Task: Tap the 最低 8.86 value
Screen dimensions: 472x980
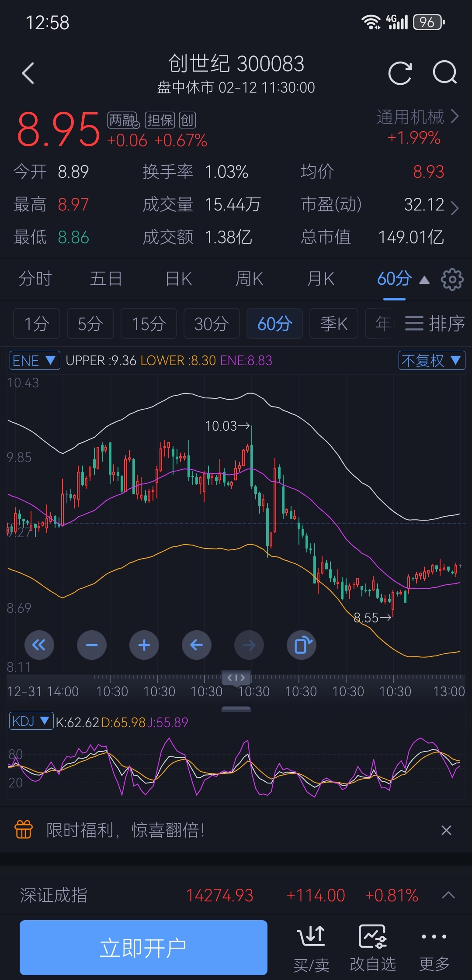Action: tap(73, 237)
